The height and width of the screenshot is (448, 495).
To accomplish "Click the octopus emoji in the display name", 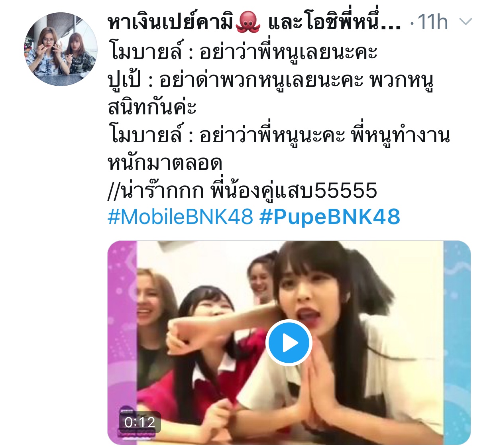I will pos(248,22).
